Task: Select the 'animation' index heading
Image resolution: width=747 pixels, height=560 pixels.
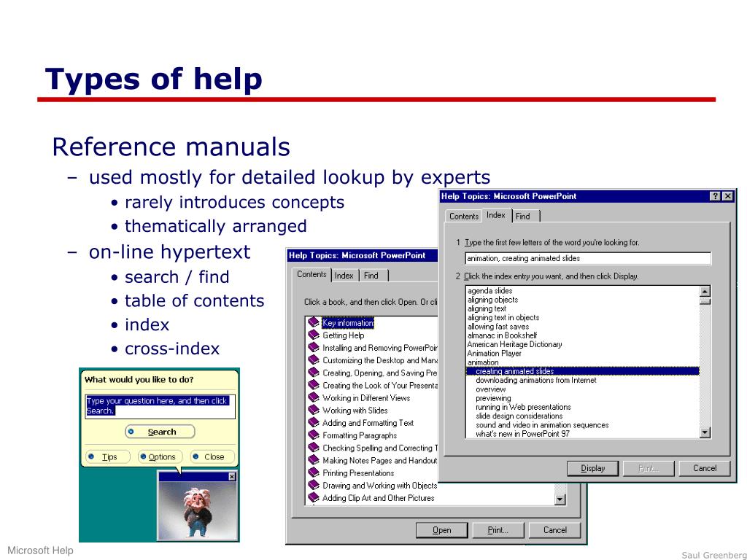Action: point(483,362)
